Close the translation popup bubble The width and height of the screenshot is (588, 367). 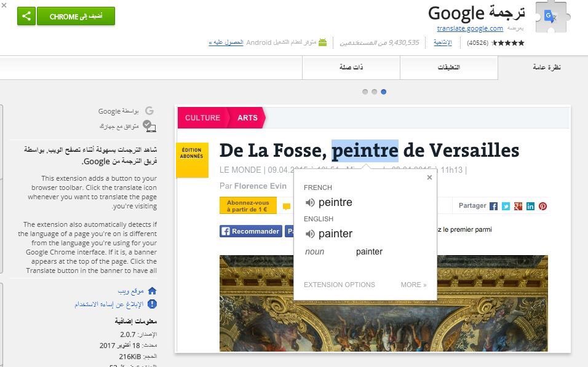[429, 177]
